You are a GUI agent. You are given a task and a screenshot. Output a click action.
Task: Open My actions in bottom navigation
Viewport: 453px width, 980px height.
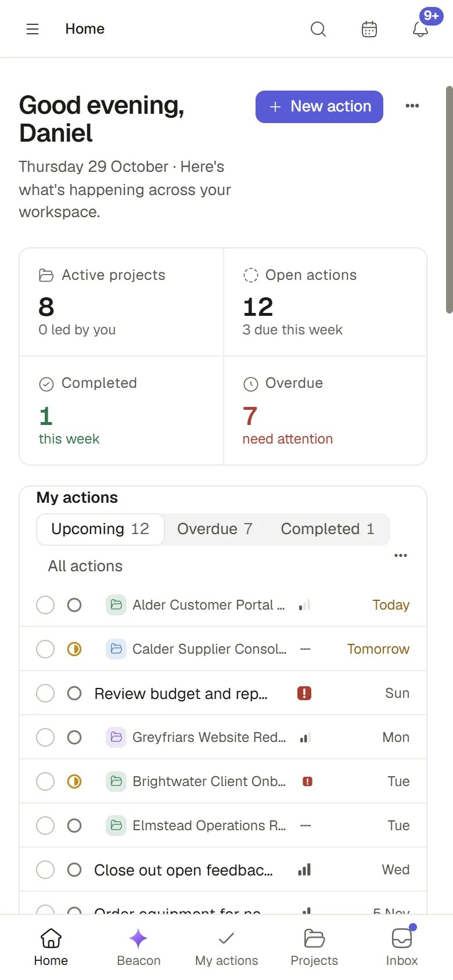[x=227, y=947]
